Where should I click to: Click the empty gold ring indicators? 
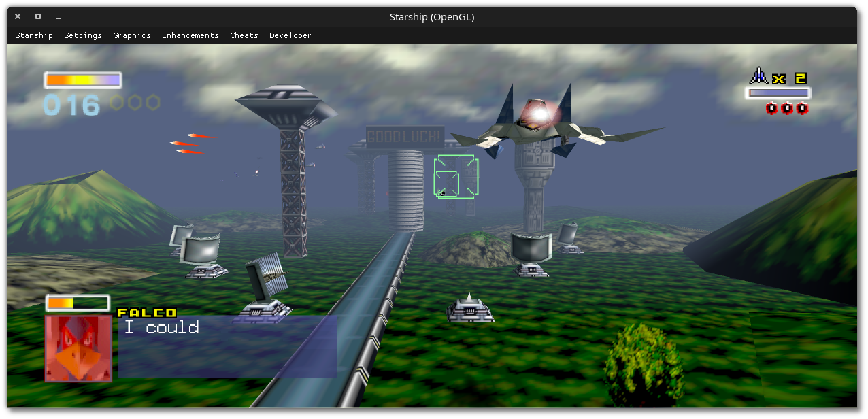click(135, 103)
